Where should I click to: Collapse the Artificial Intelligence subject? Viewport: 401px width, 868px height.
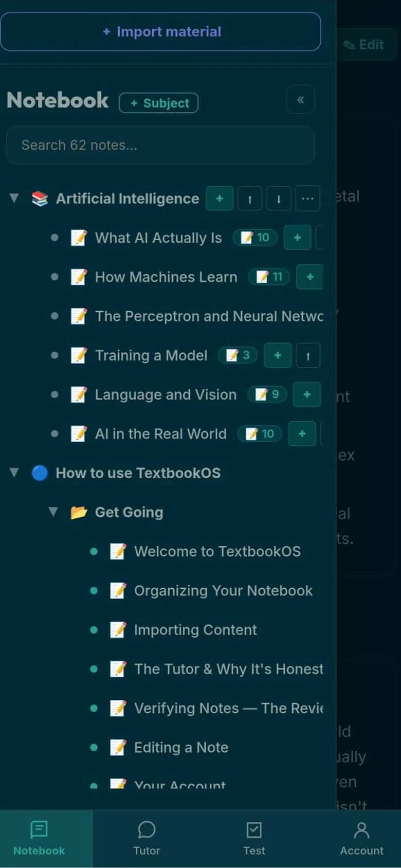point(14,198)
